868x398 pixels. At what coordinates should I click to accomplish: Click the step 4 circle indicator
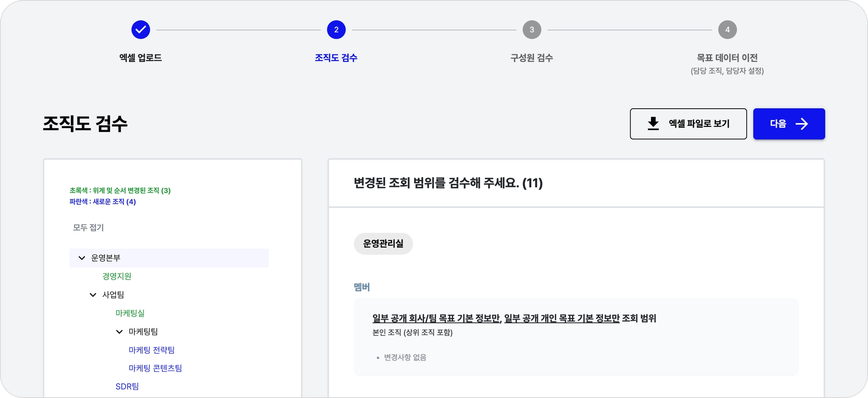pyautogui.click(x=727, y=30)
